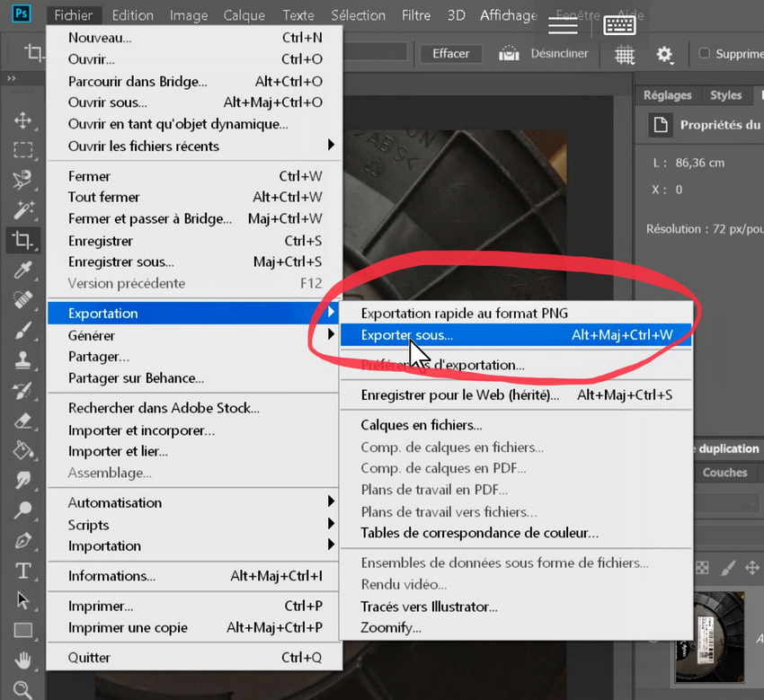Toggle the Supprimer checkbox in options bar

coord(704,53)
